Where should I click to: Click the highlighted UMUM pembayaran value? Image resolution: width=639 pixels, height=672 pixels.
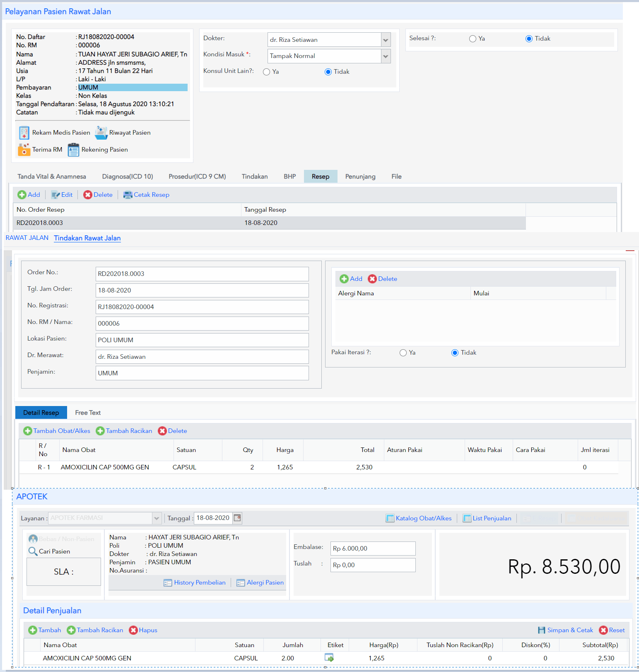click(133, 87)
